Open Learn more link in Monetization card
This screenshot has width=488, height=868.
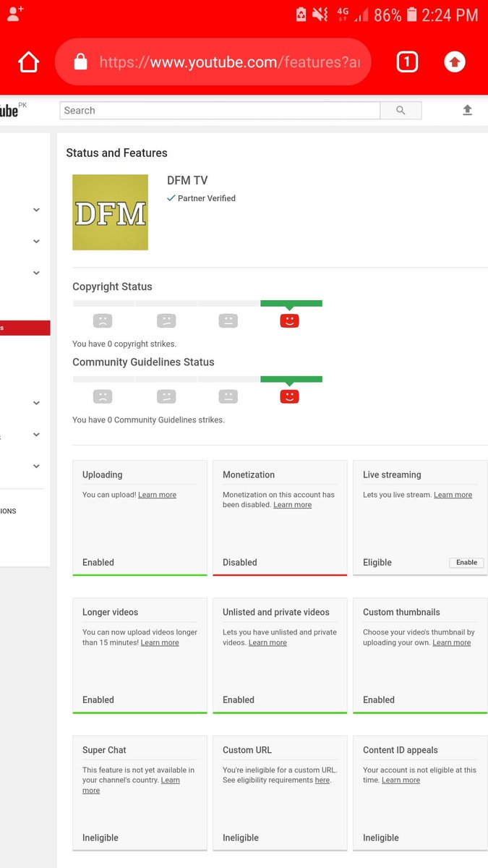(x=292, y=505)
